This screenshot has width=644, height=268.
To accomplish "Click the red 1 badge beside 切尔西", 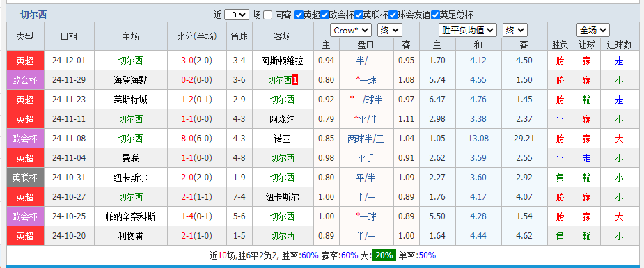I will (295, 80).
